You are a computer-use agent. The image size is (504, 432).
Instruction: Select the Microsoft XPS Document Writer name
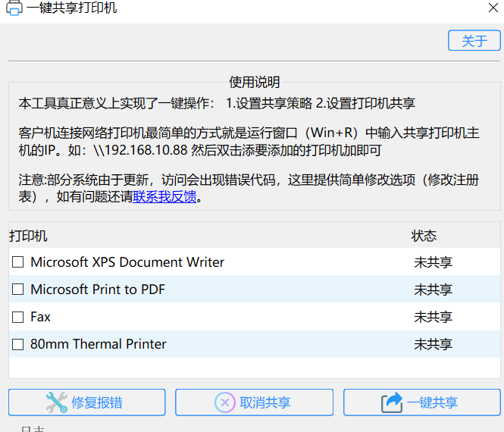(127, 262)
